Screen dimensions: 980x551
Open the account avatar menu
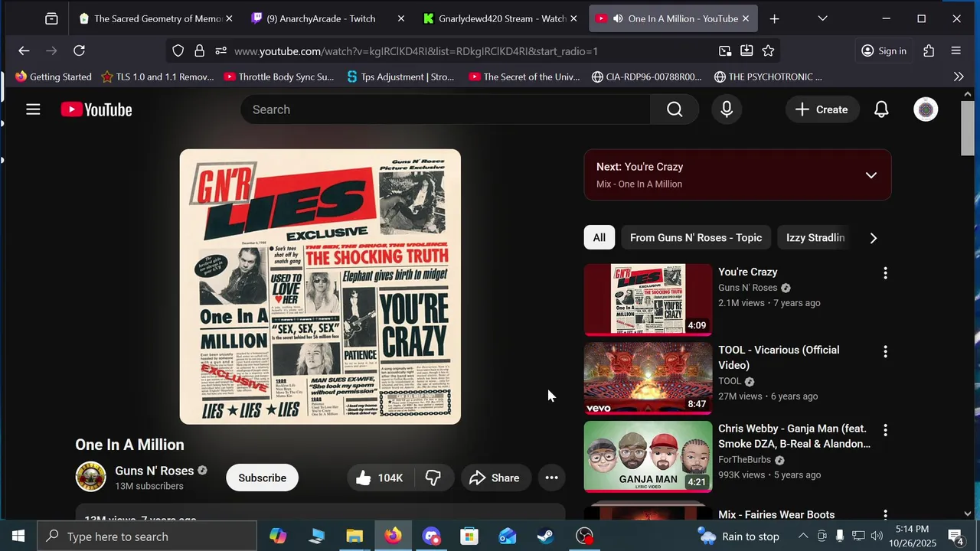tap(926, 109)
